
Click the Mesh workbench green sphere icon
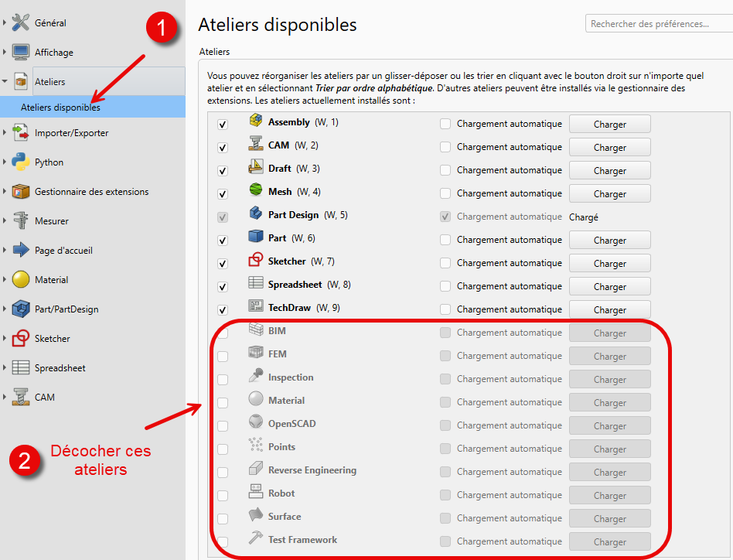pyautogui.click(x=256, y=191)
